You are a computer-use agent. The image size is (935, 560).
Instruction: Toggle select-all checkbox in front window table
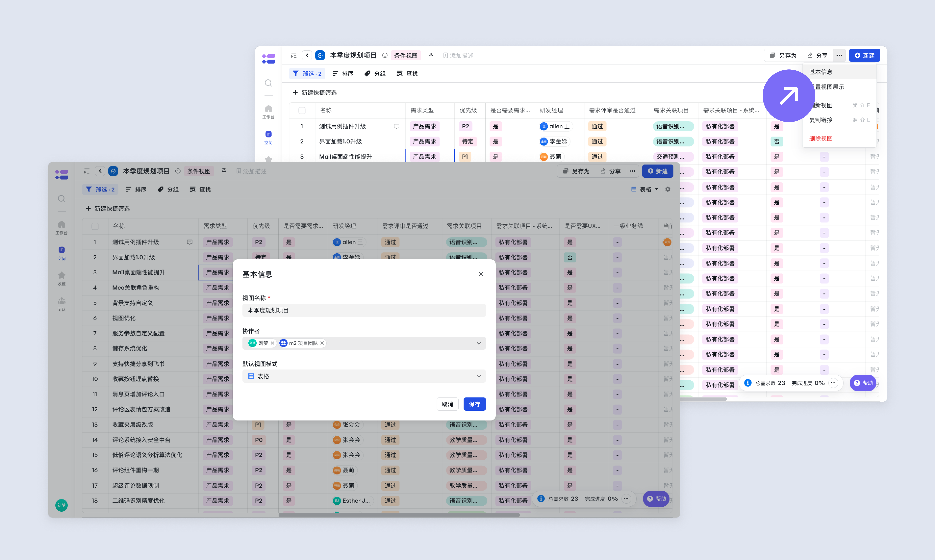pos(95,226)
